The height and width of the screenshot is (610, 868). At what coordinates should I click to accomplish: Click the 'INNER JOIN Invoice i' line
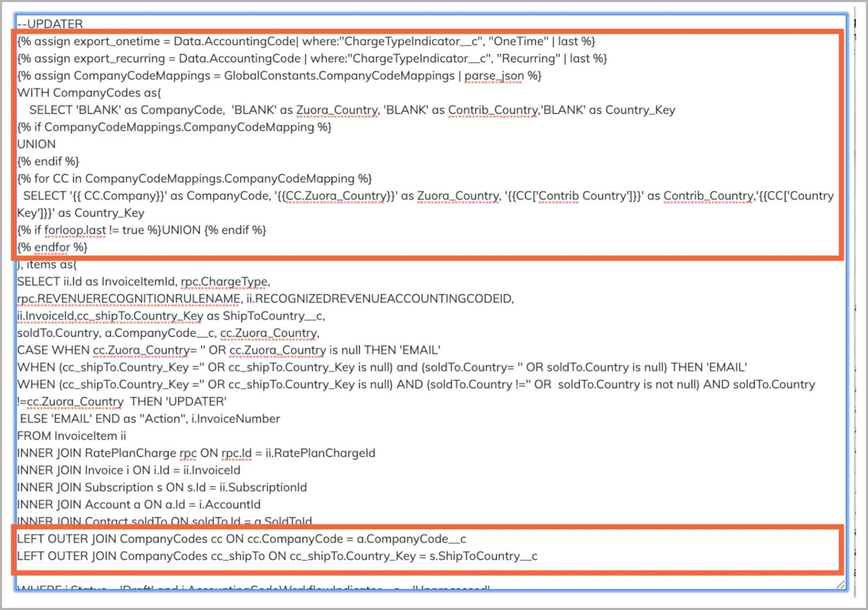tap(129, 470)
